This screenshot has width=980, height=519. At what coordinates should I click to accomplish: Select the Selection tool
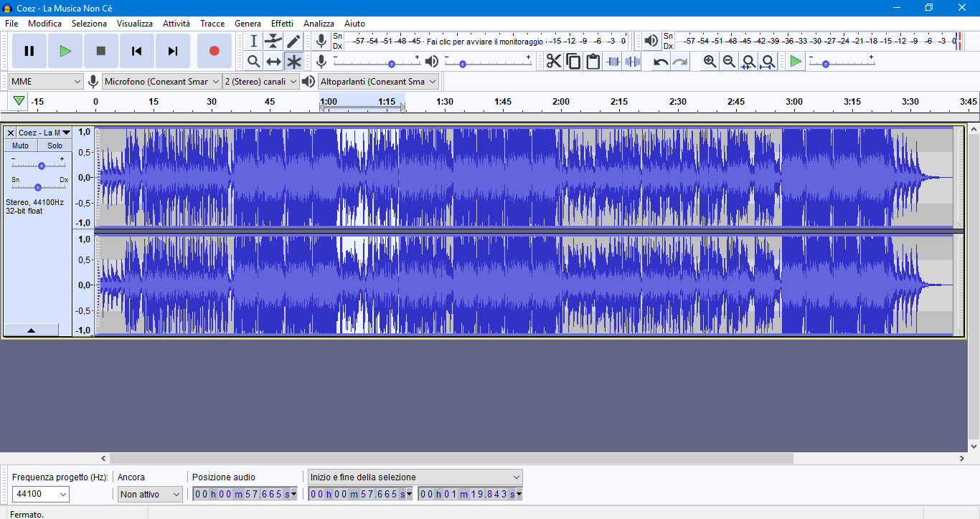tap(253, 41)
